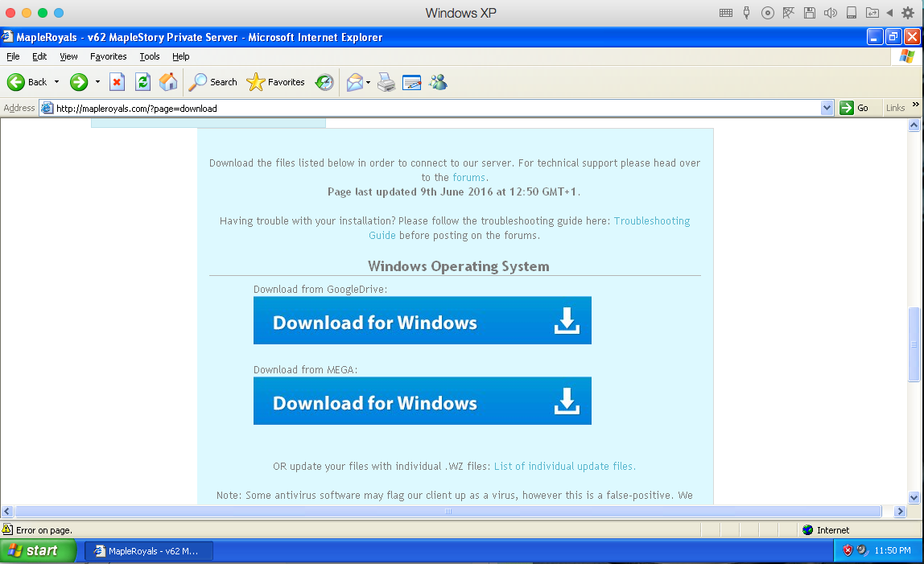Open the Help menu
The height and width of the screenshot is (564, 924).
[x=181, y=56]
